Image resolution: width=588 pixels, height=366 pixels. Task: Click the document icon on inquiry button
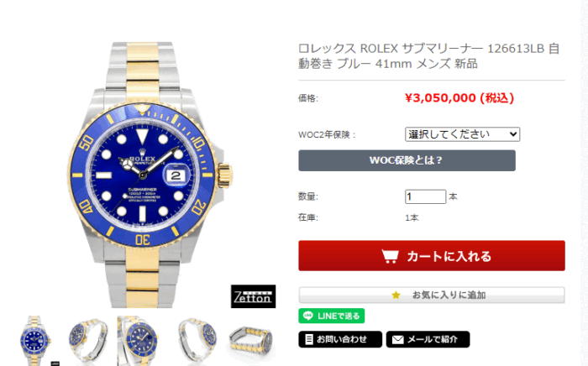point(309,339)
